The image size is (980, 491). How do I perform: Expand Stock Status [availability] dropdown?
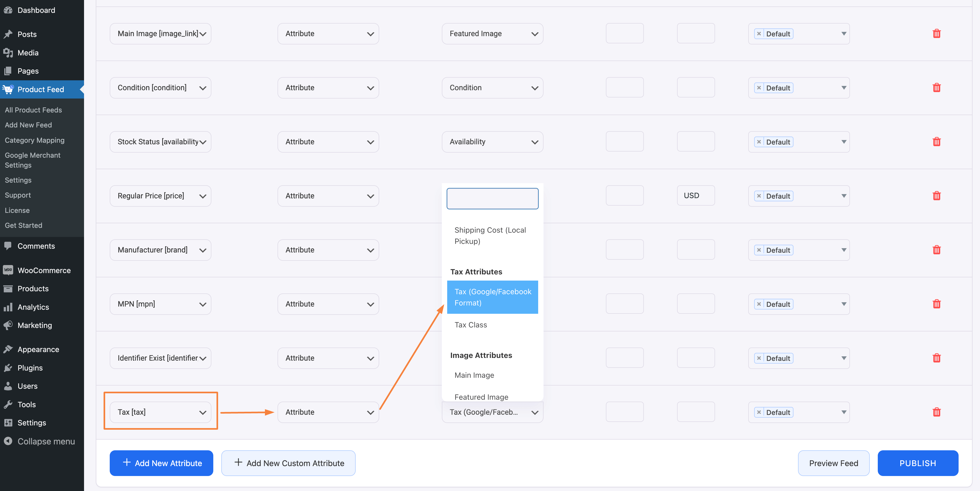[x=161, y=142]
